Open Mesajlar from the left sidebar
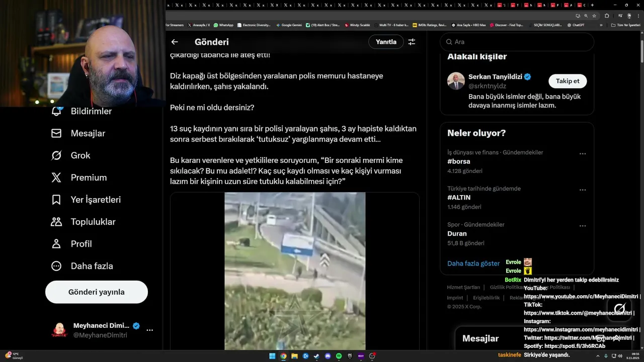The width and height of the screenshot is (644, 362). (x=78, y=133)
